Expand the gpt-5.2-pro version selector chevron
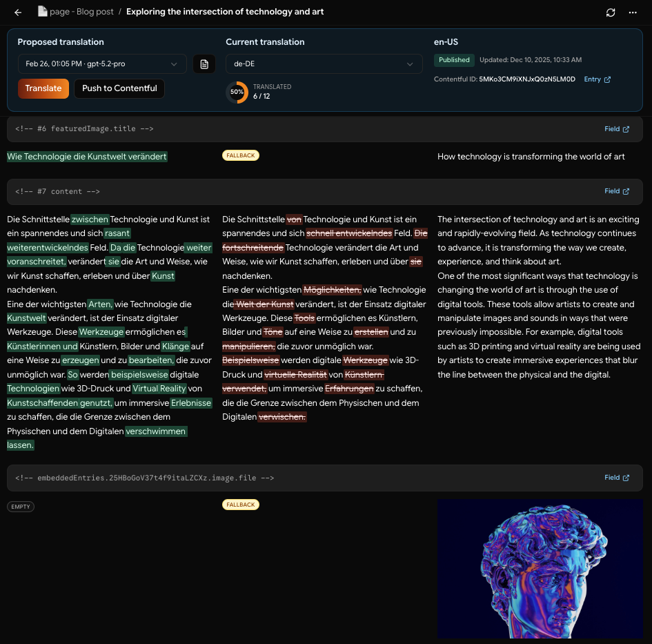652x644 pixels. pyautogui.click(x=174, y=64)
